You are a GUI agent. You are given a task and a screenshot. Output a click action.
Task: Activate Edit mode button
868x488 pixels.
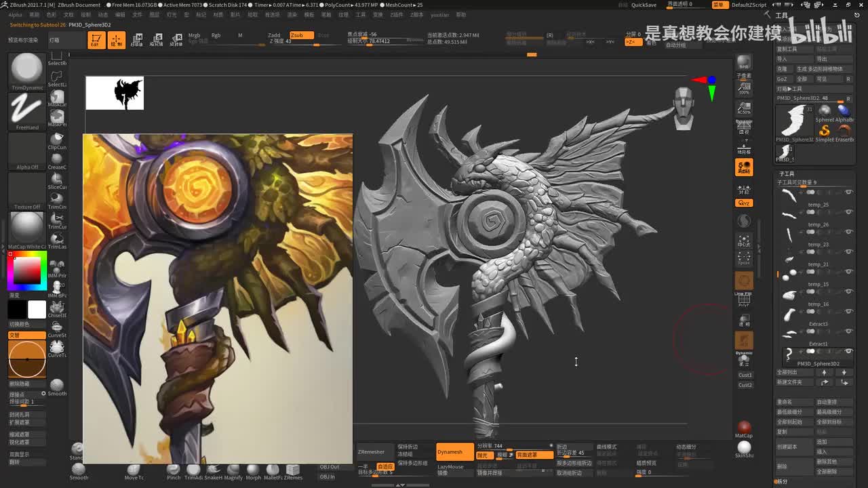pyautogui.click(x=96, y=40)
